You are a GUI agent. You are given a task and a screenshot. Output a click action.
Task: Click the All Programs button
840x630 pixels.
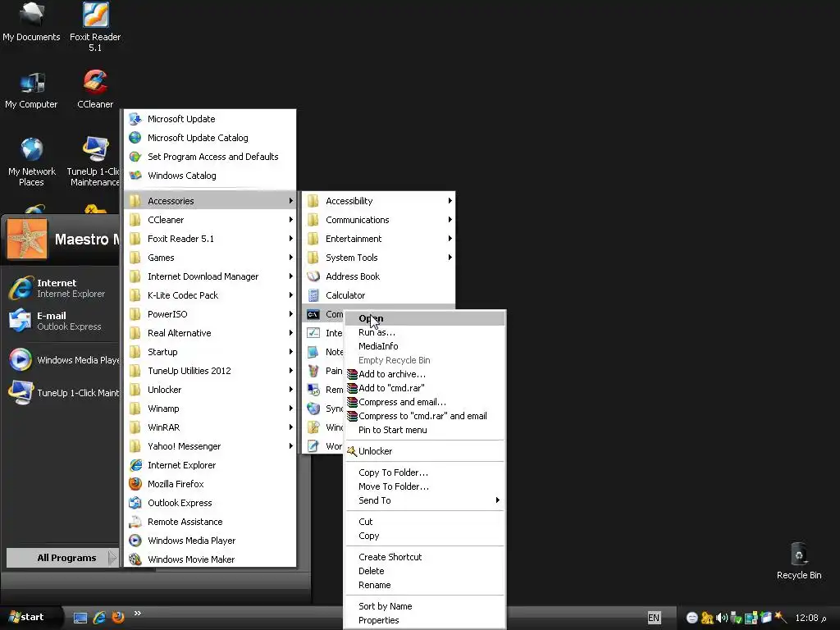tap(62, 558)
